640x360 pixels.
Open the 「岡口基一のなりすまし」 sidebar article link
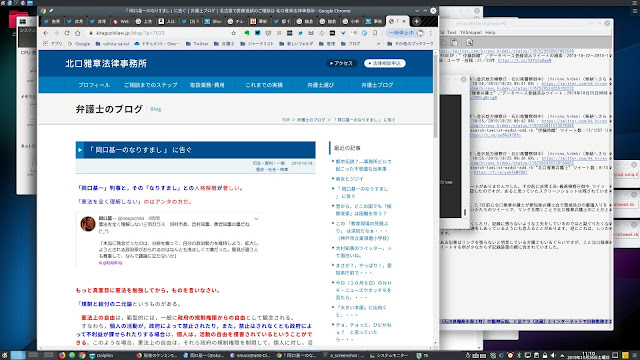pyautogui.click(x=362, y=193)
